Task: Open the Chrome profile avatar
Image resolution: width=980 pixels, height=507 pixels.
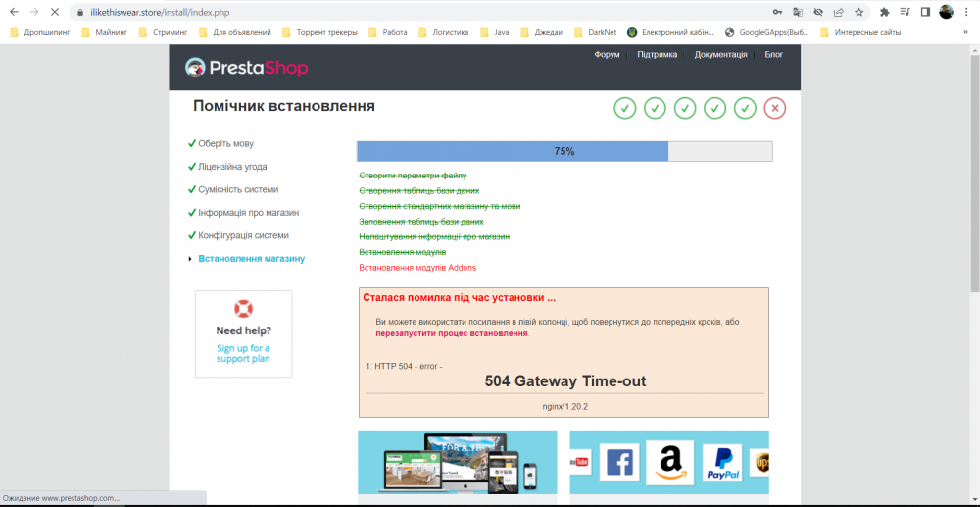Action: coord(947,12)
